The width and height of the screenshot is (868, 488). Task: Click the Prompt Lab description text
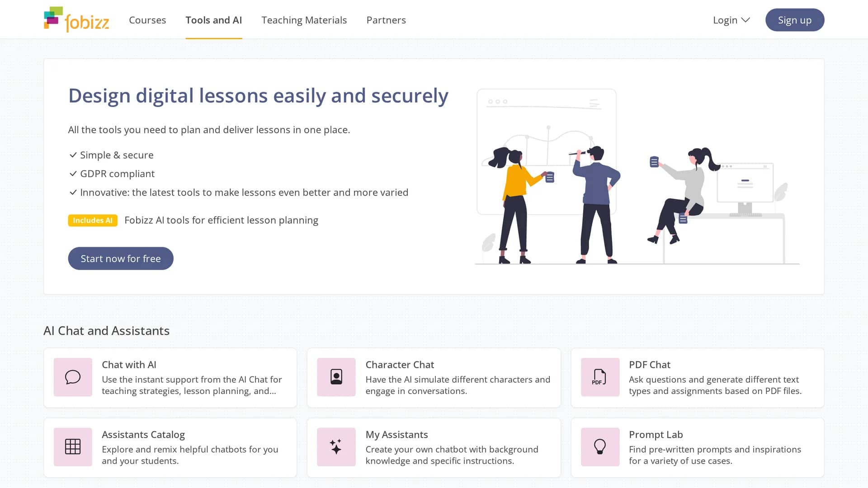pyautogui.click(x=715, y=455)
